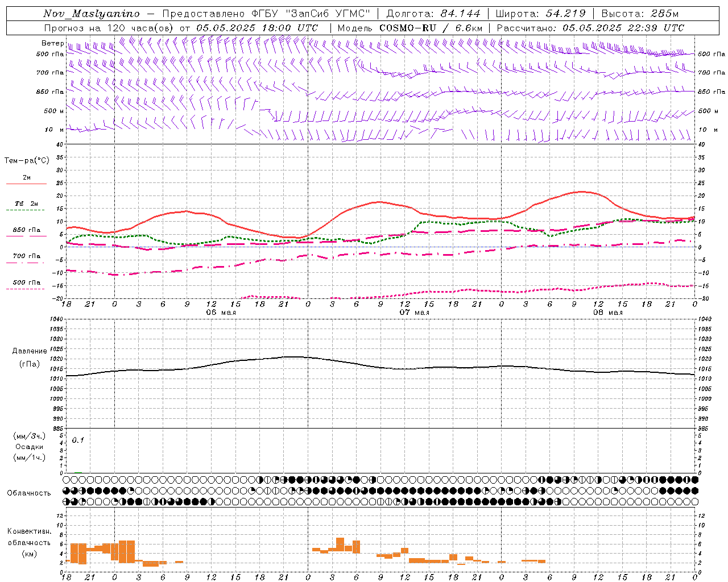Select the 07 мая date label
The width and height of the screenshot is (728, 582).
click(414, 313)
